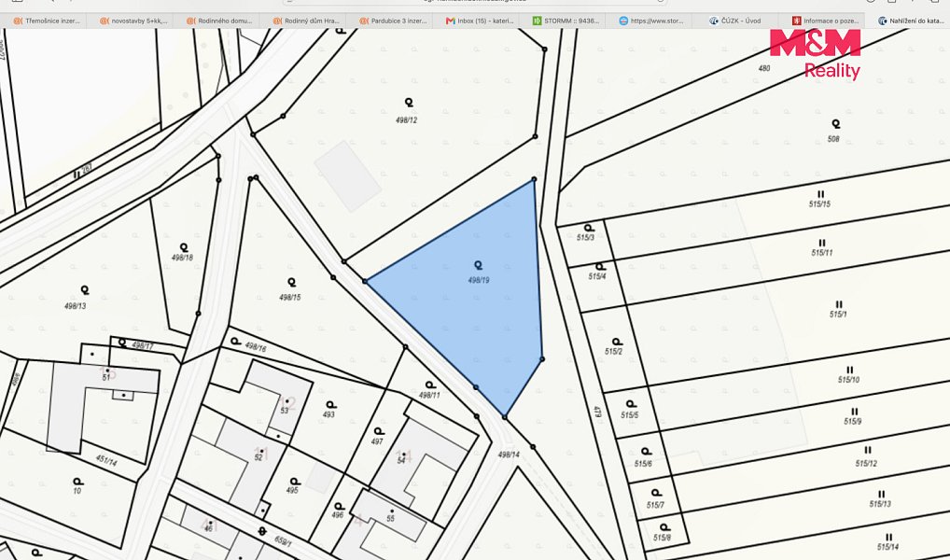Click parcel label 498/16
This screenshot has height=560, width=950.
[255, 346]
